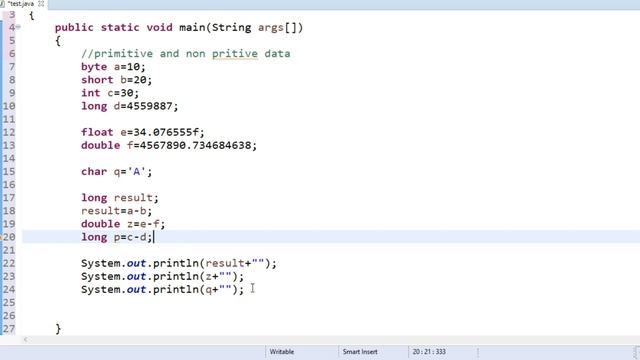The width and height of the screenshot is (640, 360).
Task: Click the "public static void main" declaration line
Action: coord(179,27)
